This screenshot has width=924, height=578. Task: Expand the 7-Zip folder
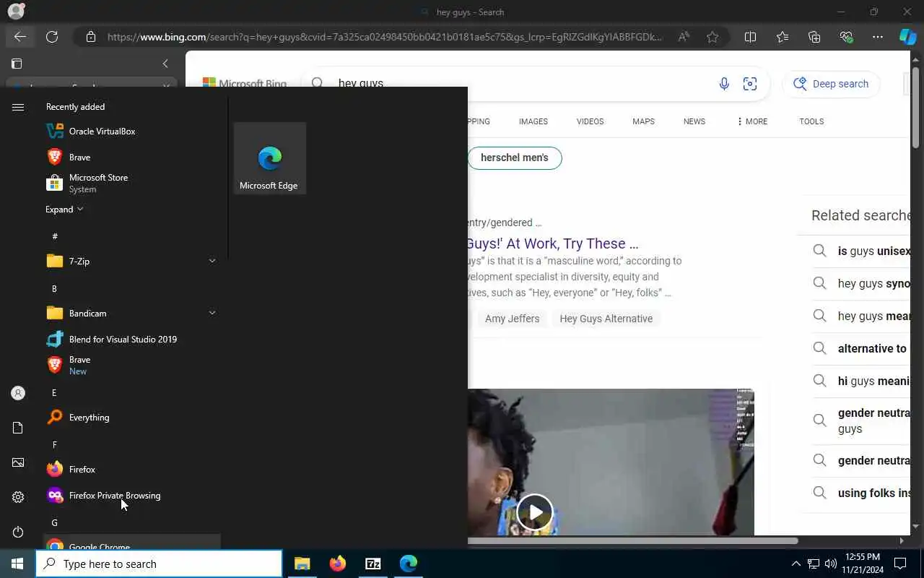[x=132, y=261]
